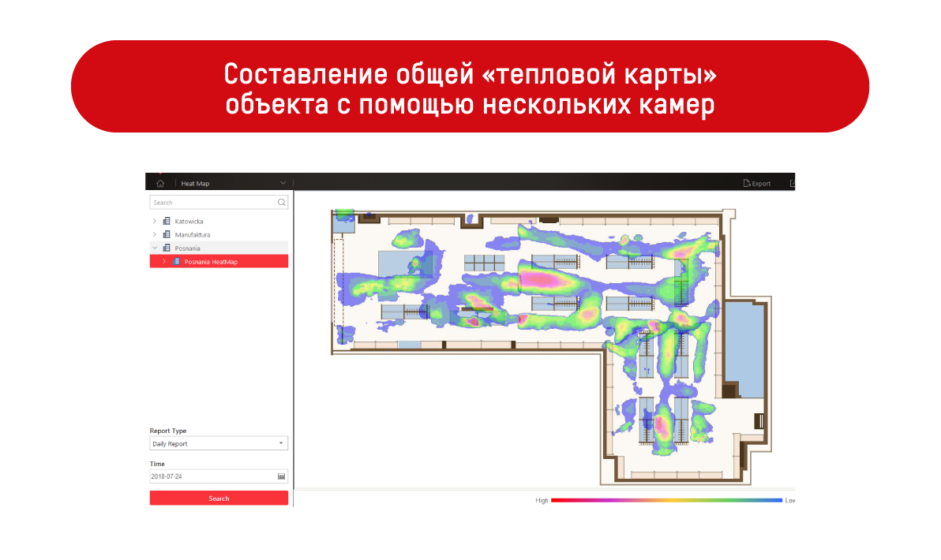Screen dimensions: 941x560
Task: Click the Posnania building icon
Action: tap(167, 248)
